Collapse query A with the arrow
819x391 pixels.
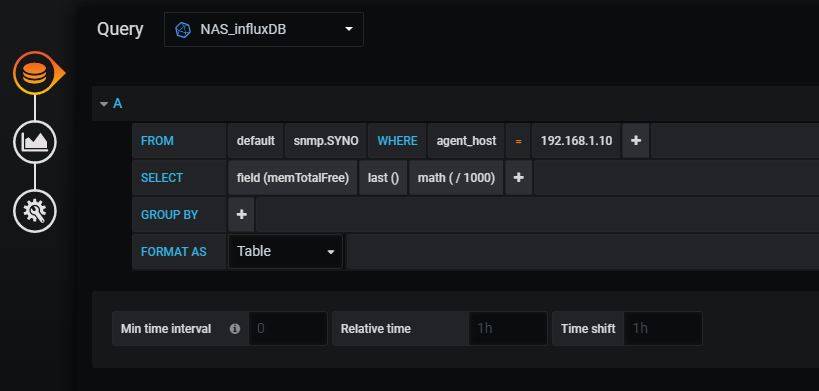click(x=104, y=104)
